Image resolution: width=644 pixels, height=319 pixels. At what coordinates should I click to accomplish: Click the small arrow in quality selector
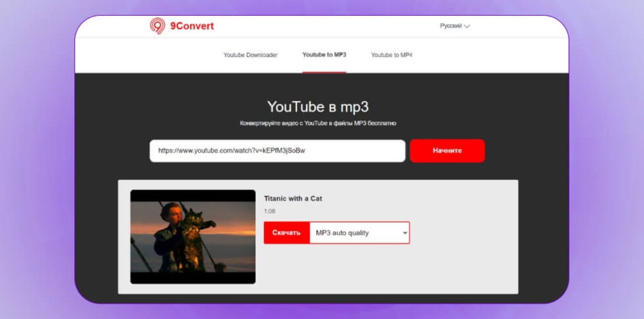(x=405, y=233)
